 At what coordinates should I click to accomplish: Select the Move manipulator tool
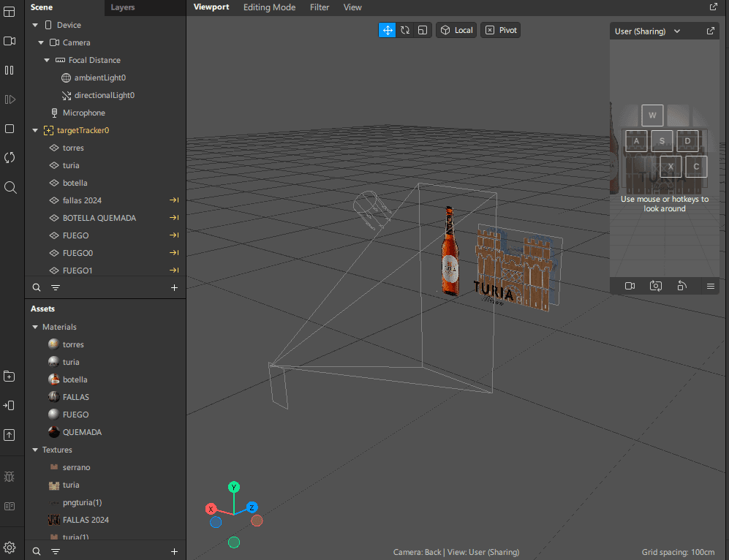[387, 30]
